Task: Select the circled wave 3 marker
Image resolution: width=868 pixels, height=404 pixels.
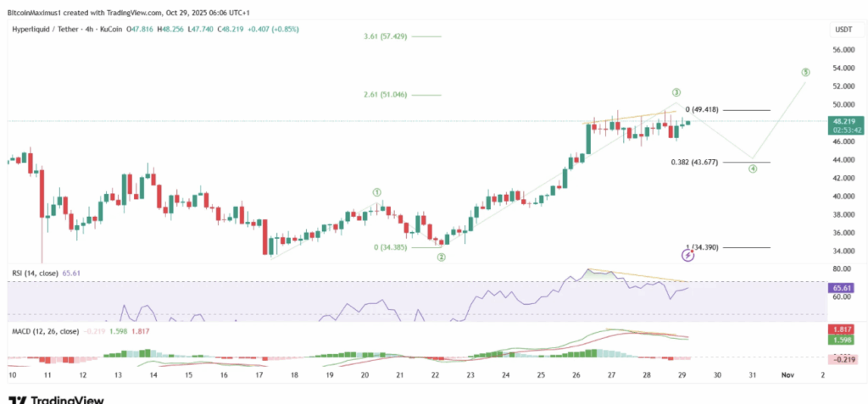Action: (676, 91)
